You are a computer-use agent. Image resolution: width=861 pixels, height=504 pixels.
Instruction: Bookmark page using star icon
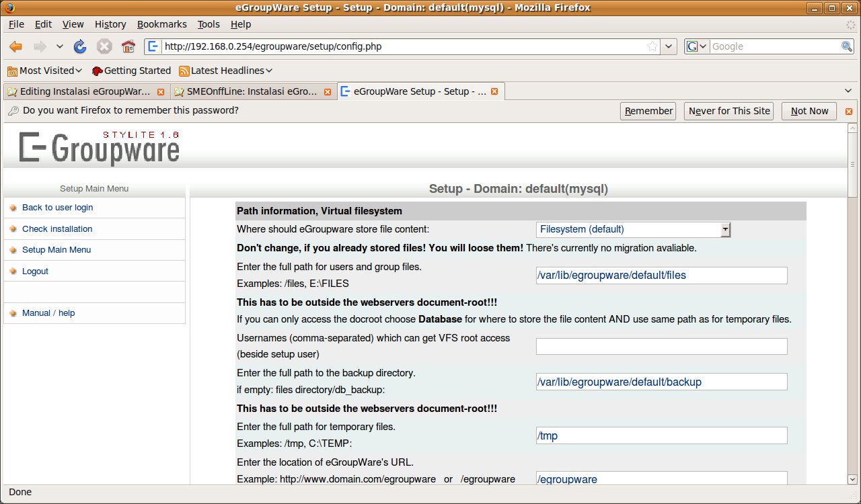click(x=652, y=46)
